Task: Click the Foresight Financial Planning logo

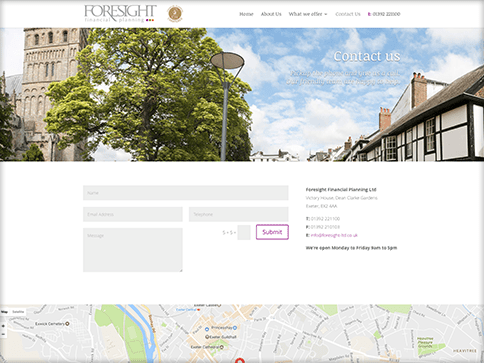Action: (x=120, y=14)
